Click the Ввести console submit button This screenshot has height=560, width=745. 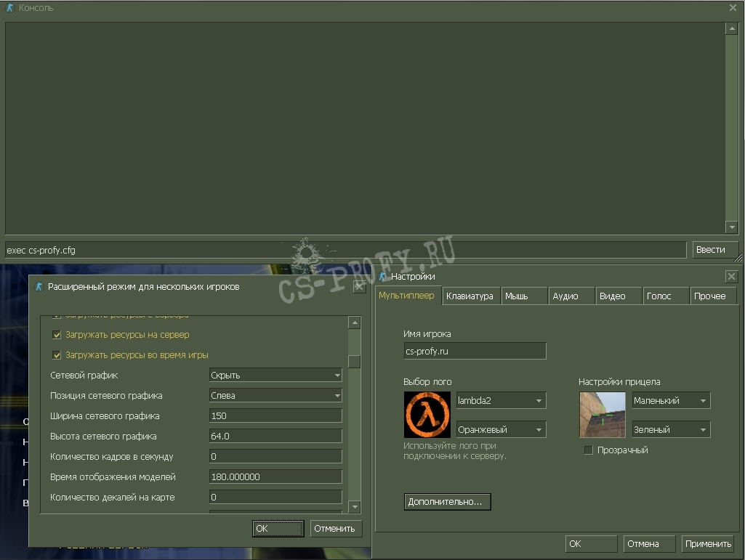point(710,250)
